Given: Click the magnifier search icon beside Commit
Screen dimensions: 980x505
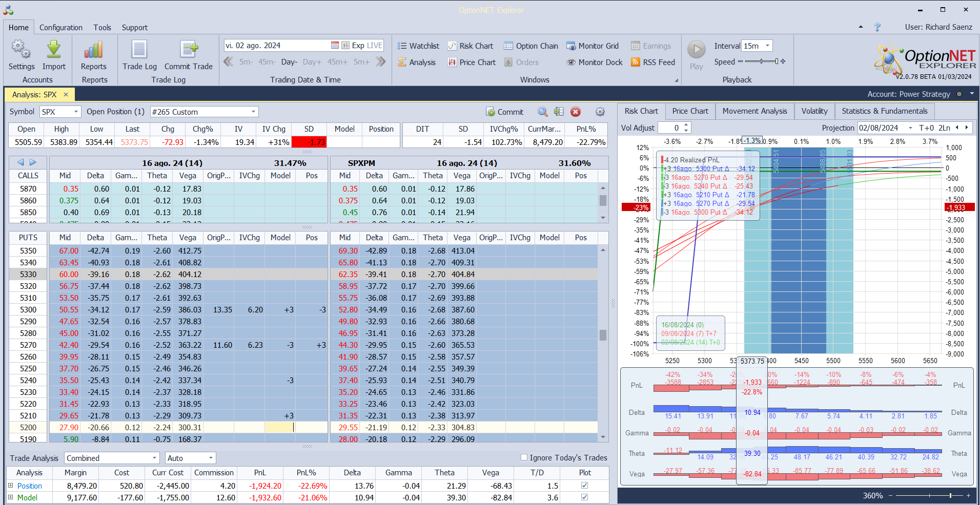Looking at the screenshot, I should [542, 112].
